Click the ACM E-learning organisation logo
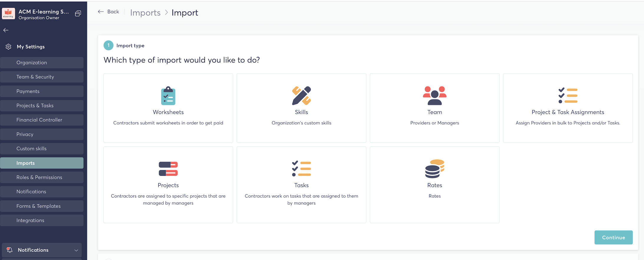Image resolution: width=644 pixels, height=260 pixels. click(x=8, y=14)
